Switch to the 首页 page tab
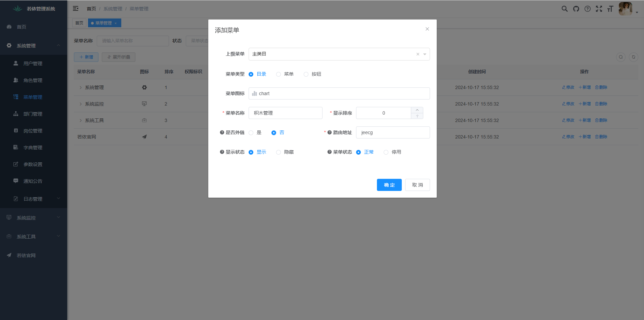The width and height of the screenshot is (644, 320). coord(79,23)
